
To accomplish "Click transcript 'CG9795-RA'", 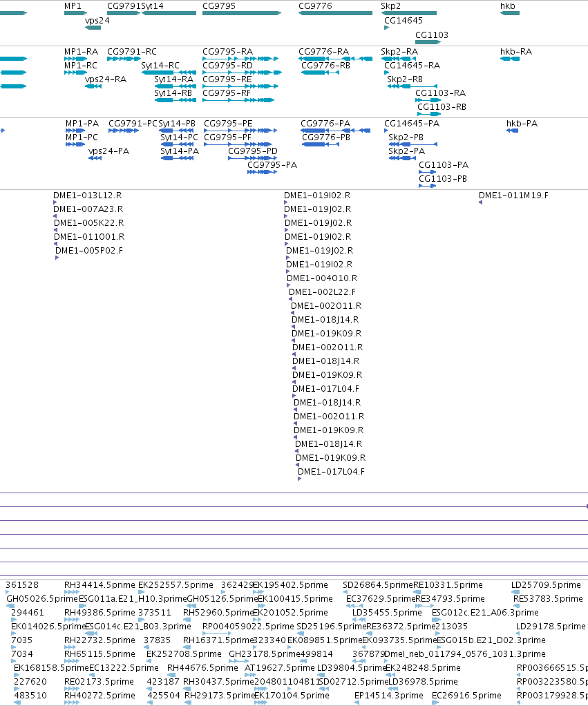I will click(x=228, y=52).
